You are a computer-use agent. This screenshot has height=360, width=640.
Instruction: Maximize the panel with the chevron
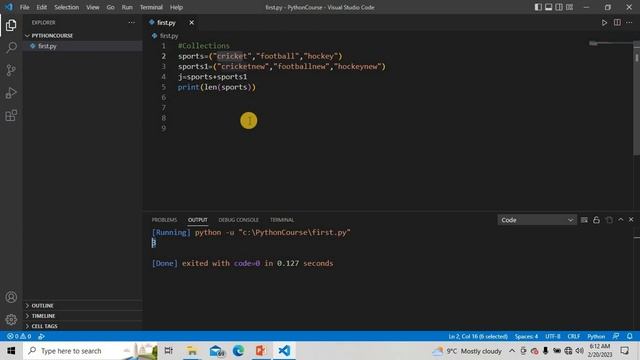[620, 220]
